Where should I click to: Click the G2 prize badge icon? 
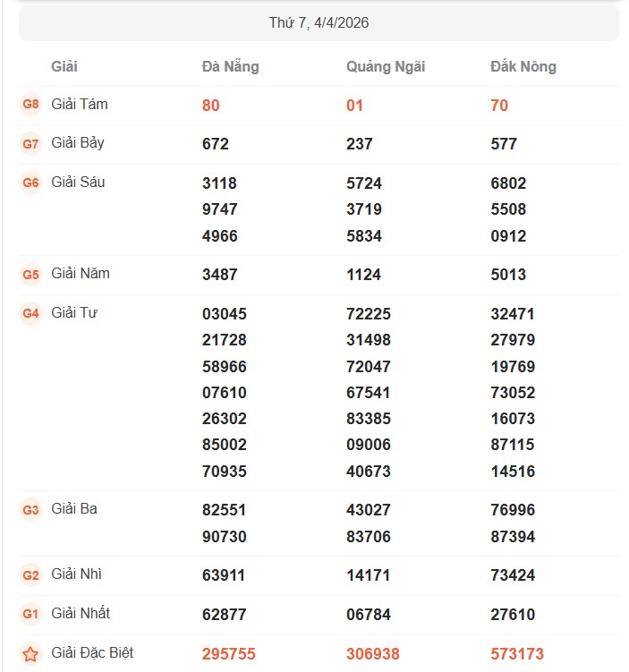pos(30,575)
